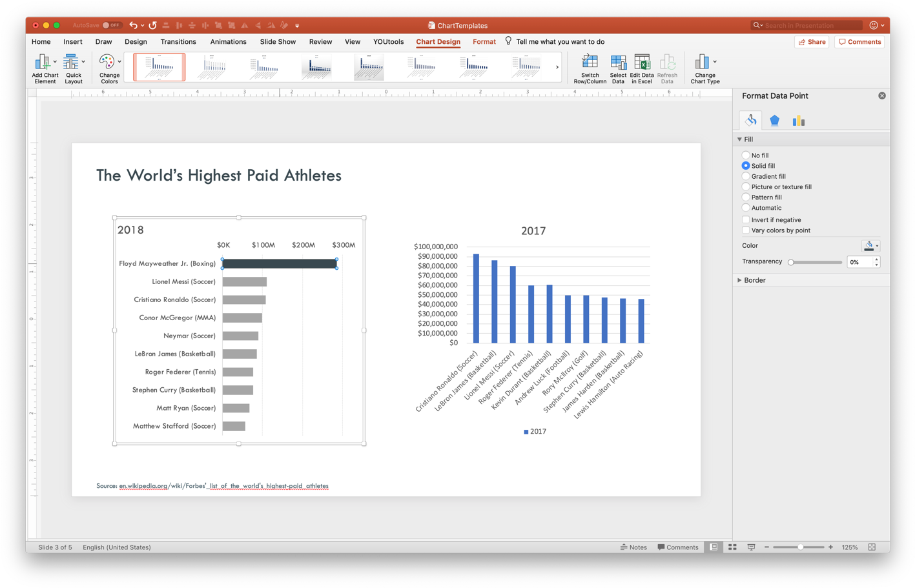Open the Insert tab
This screenshot has height=588, width=915.
pyautogui.click(x=73, y=41)
